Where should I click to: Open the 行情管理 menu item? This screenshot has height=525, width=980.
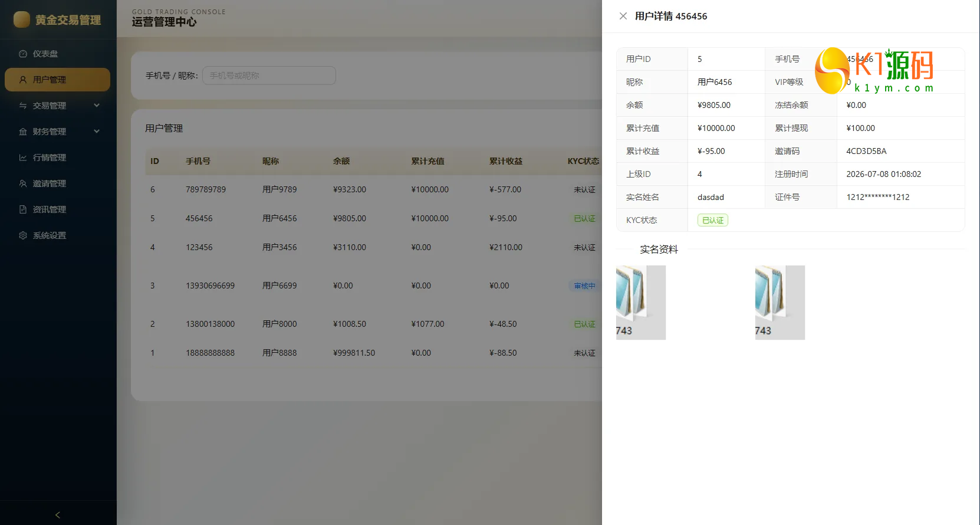click(57, 157)
